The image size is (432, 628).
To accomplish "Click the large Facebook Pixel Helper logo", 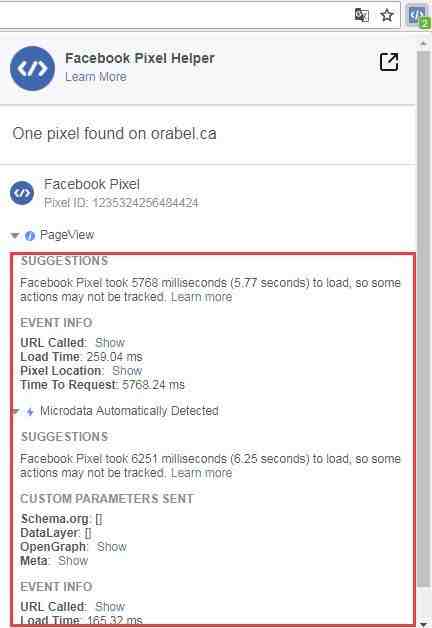I will click(32, 68).
